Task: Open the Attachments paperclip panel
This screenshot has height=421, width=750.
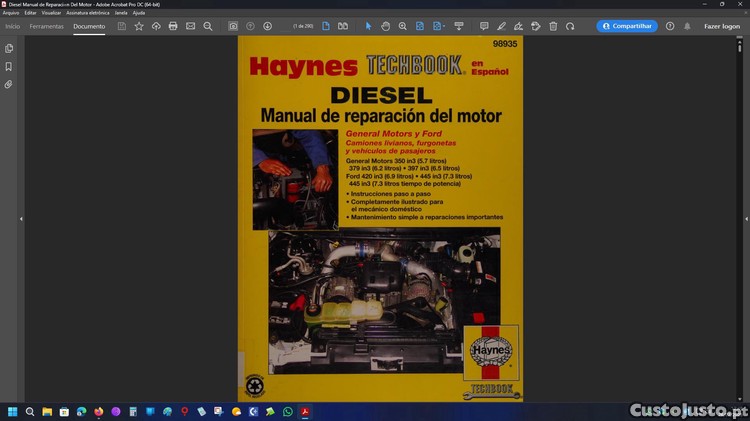Action: [9, 85]
